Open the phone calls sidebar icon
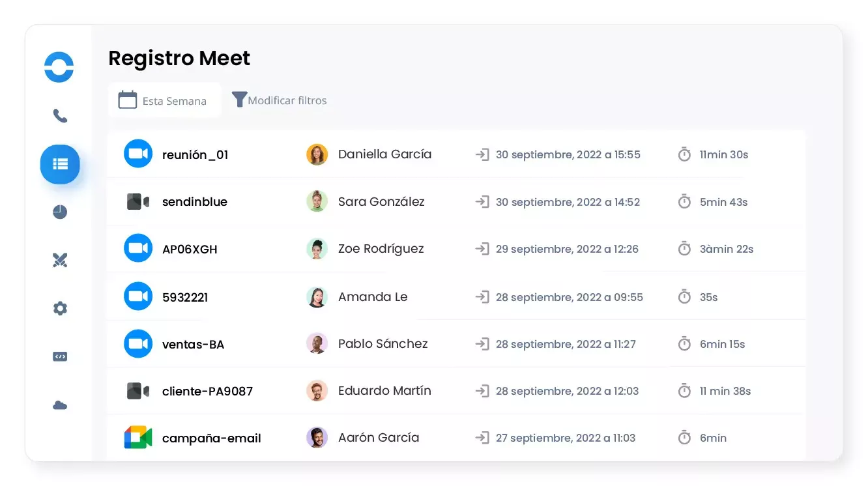The image size is (868, 486). pos(60,116)
